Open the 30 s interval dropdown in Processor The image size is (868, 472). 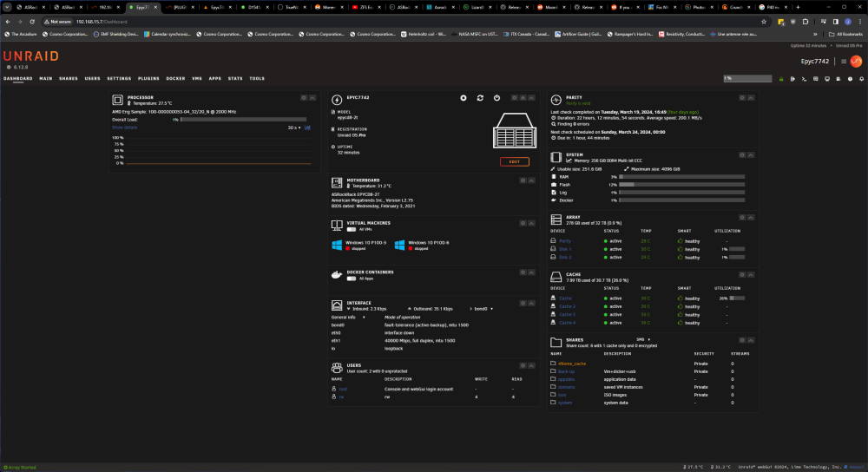tap(294, 128)
